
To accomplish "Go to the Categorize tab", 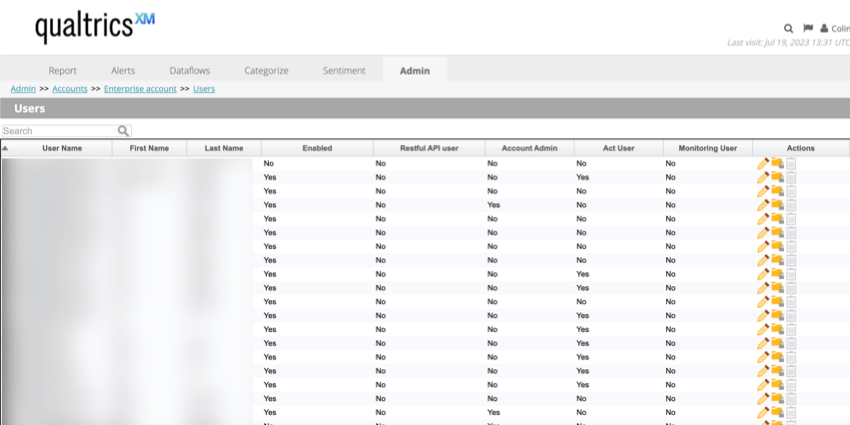I will pyautogui.click(x=266, y=70).
